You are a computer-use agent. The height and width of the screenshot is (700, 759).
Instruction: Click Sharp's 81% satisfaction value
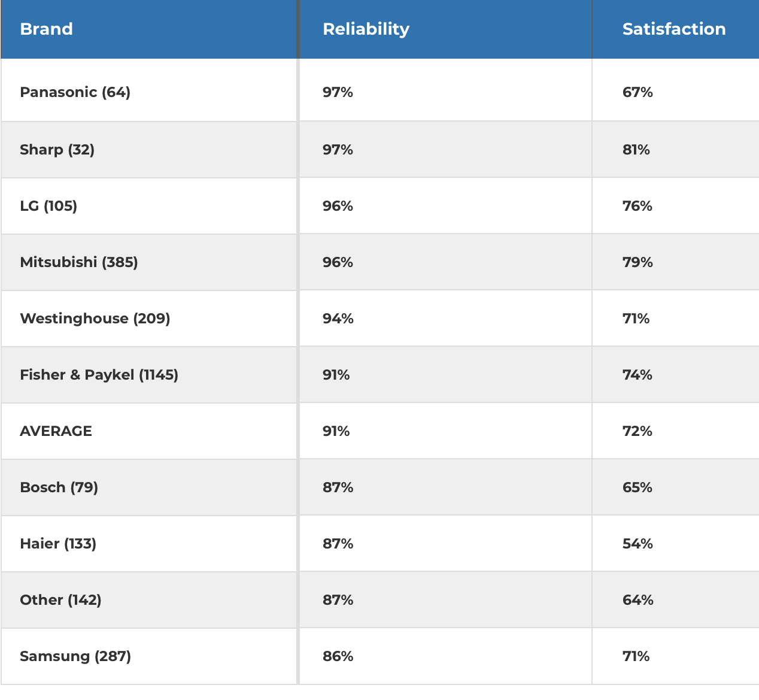click(636, 150)
